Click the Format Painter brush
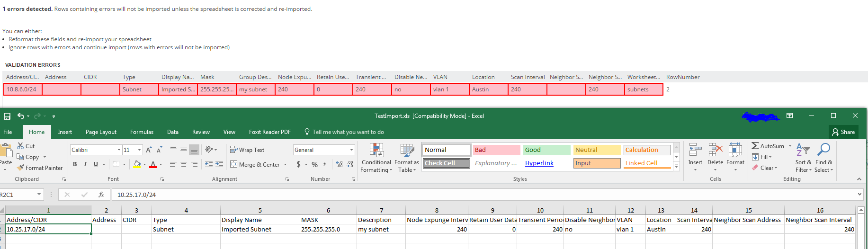This screenshot has height=249, width=868. point(20,168)
